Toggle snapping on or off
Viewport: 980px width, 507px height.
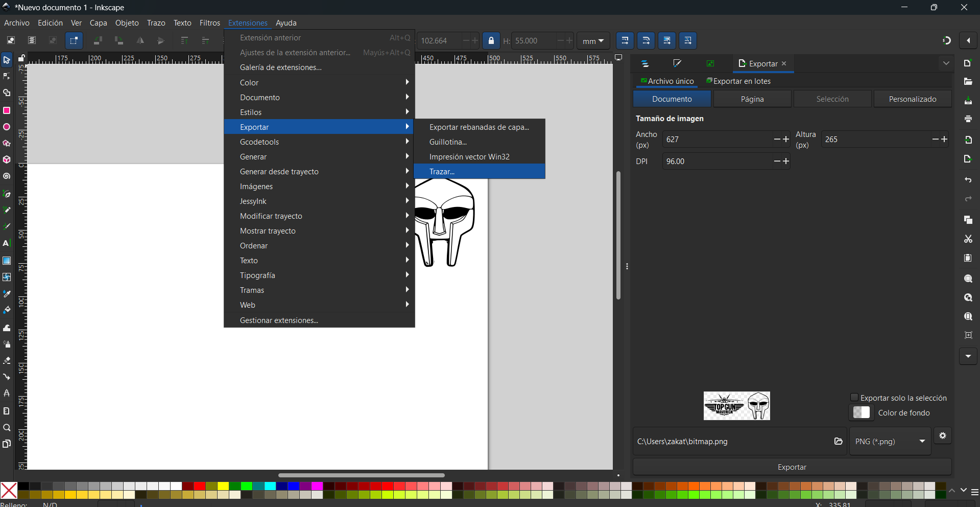tap(946, 40)
